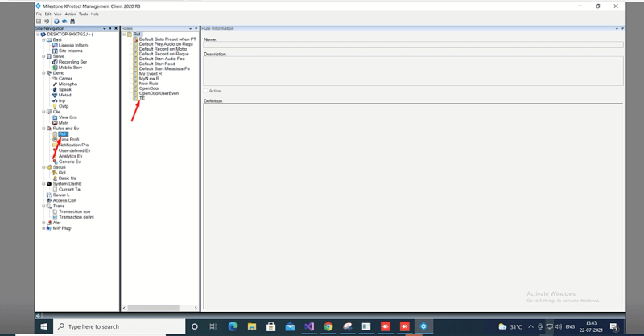Click the Task View taskbar button

[x=213, y=326]
